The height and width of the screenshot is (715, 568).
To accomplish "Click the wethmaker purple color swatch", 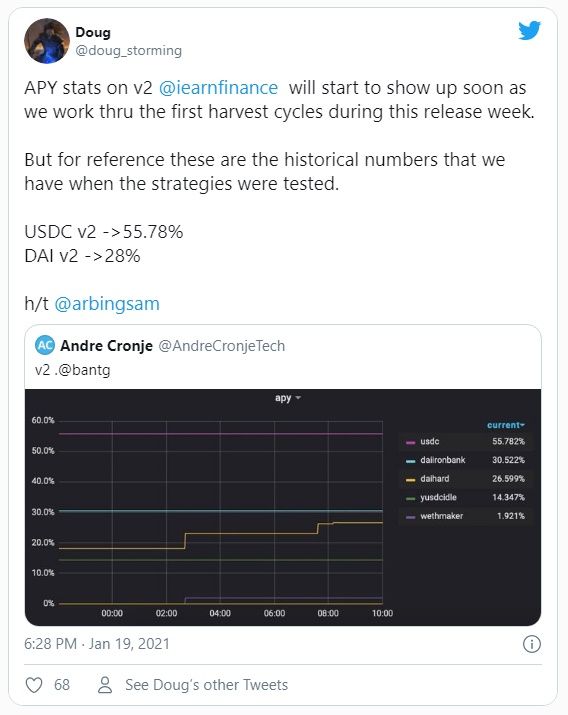I will 411,517.
